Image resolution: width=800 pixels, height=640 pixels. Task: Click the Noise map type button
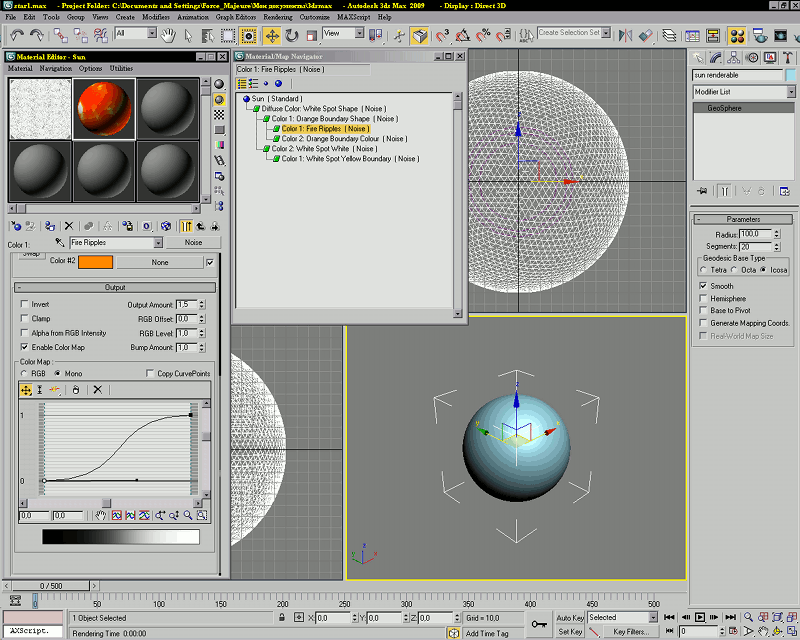click(x=193, y=243)
